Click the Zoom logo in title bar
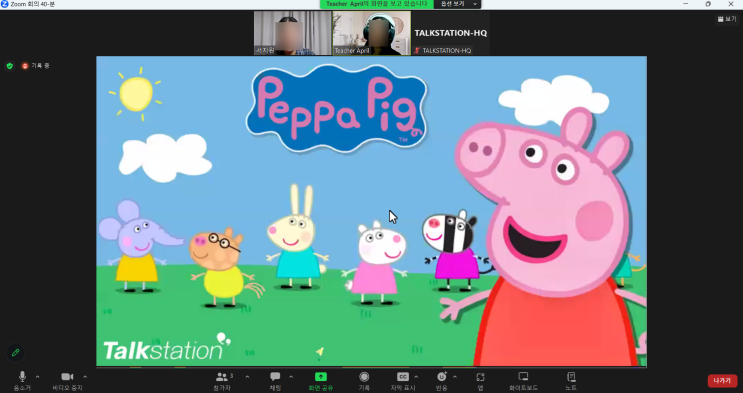743x393 pixels. [5, 4]
